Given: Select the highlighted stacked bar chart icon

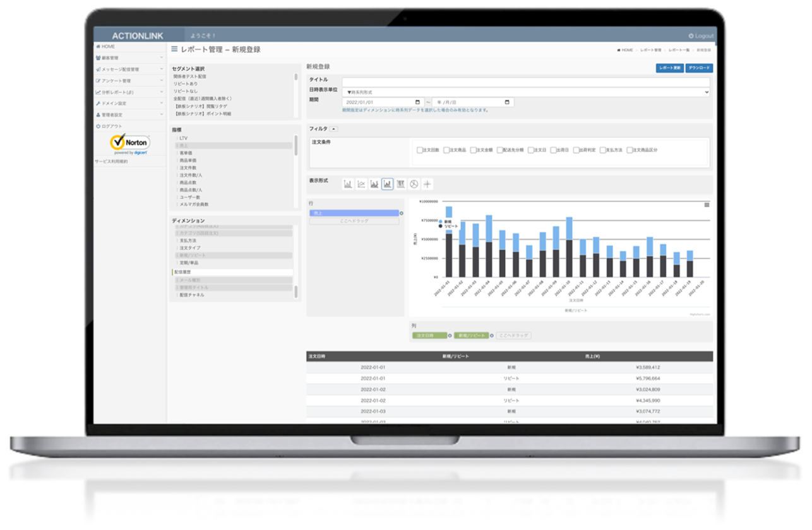Looking at the screenshot, I should [387, 184].
